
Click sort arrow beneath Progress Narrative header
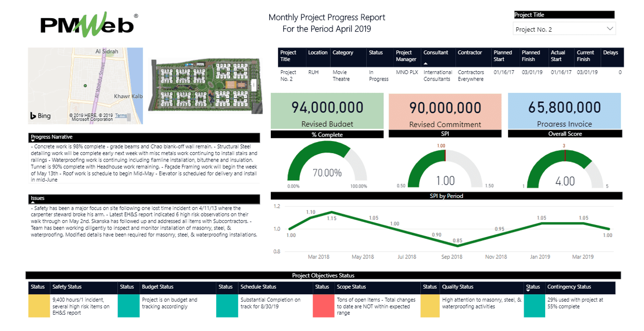(33, 141)
